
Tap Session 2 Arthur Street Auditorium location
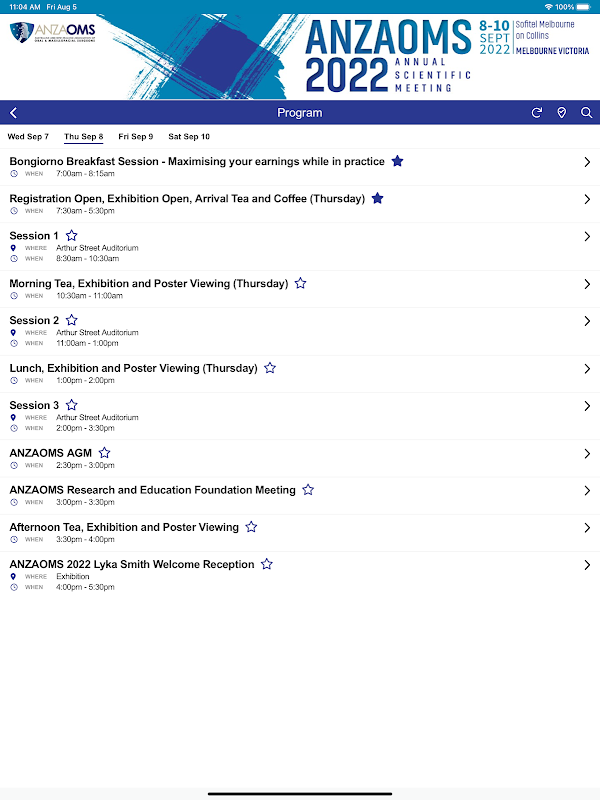(x=97, y=333)
